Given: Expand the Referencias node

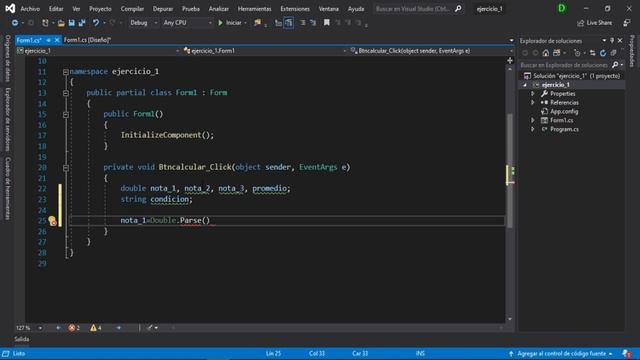Looking at the screenshot, I should [533, 102].
